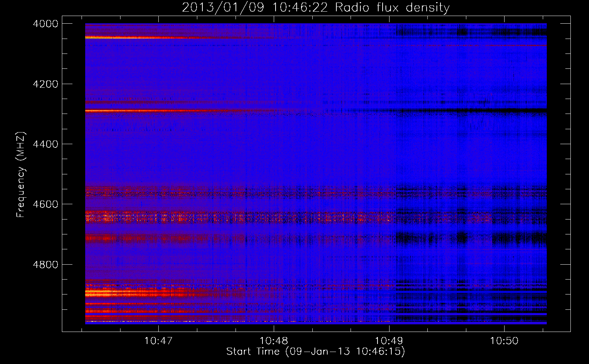
Task: Click the dark patch near 4710 MHz after 10:49
Action: click(462, 239)
